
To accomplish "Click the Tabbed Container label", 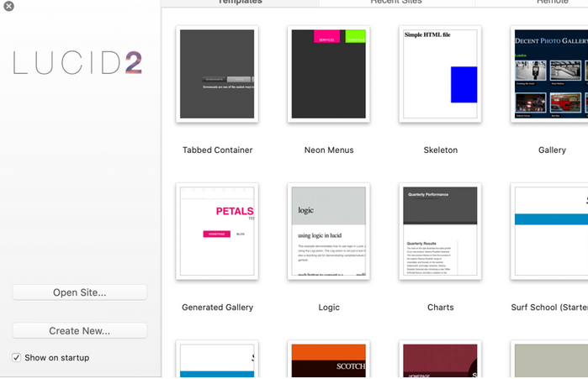I will [x=218, y=150].
